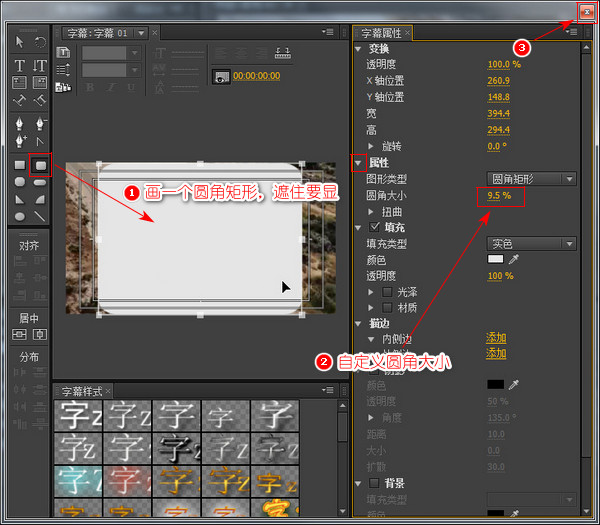Click the title styles down scroll arrow
The image size is (600, 525).
coord(342,511)
